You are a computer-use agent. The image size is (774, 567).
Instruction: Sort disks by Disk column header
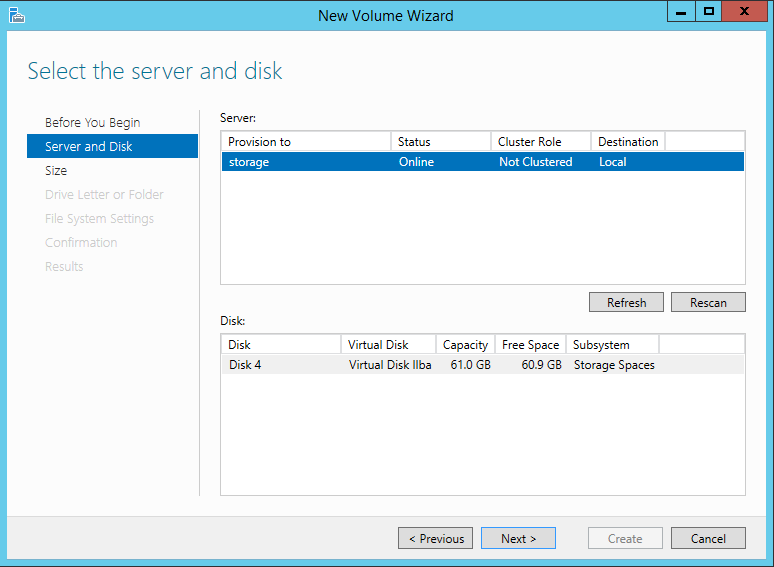coord(281,344)
